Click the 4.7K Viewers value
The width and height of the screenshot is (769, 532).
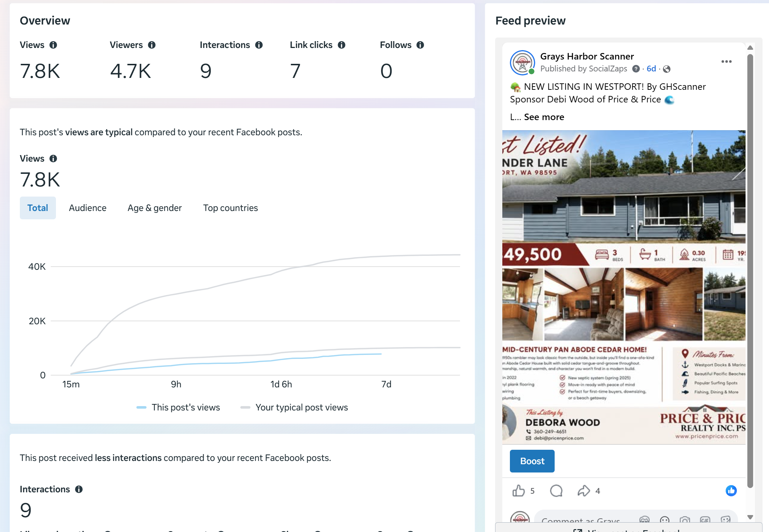(131, 71)
